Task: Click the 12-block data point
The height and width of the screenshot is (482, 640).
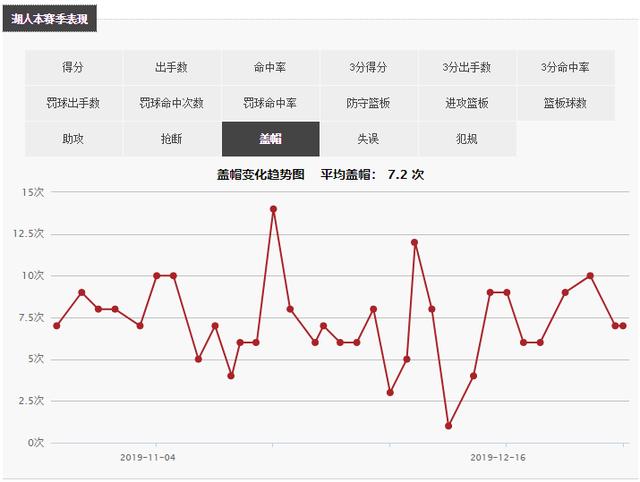Action: click(415, 242)
